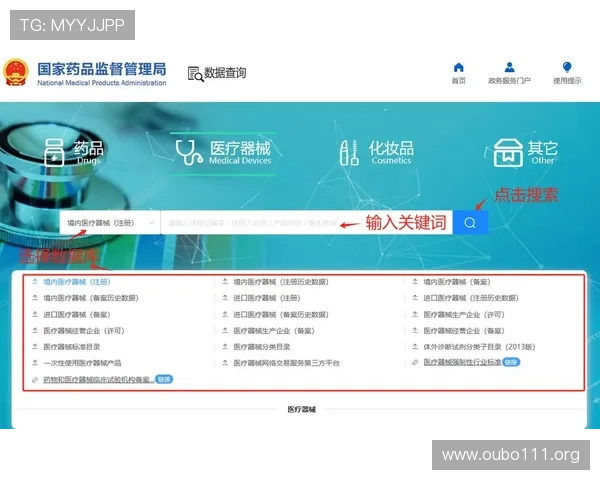Screen dimensions: 600x480
Task: Click the 政务服务门户 navigation label
Action: click(x=509, y=81)
